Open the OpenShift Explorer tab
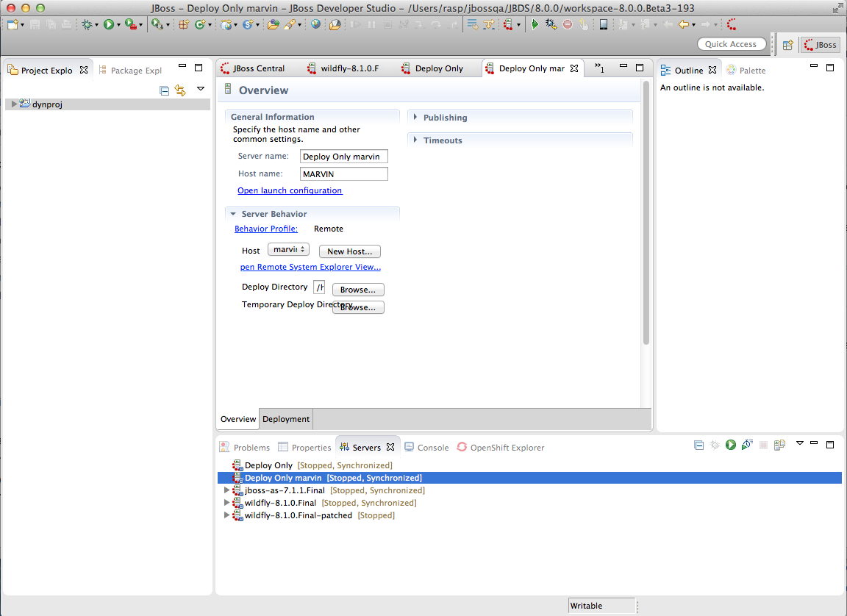 [x=501, y=447]
